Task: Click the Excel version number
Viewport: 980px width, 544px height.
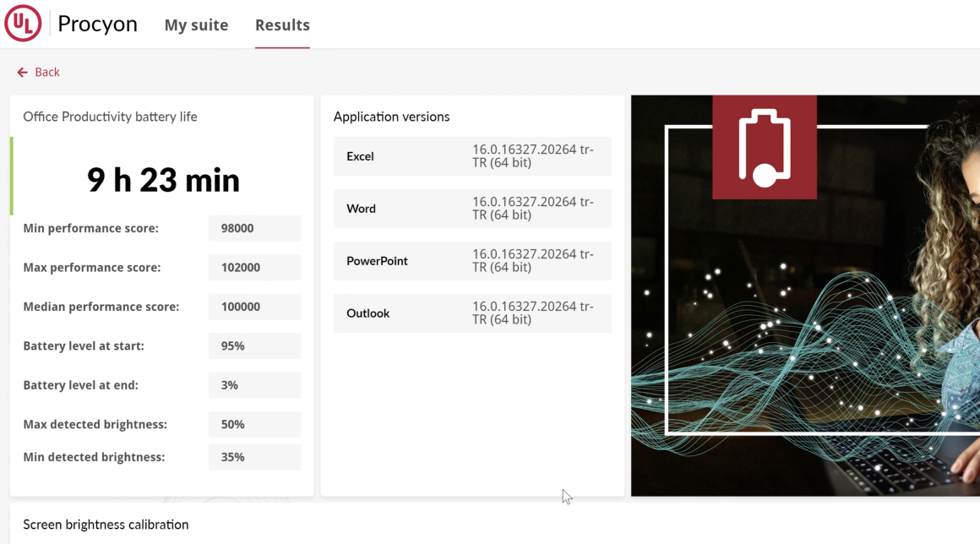Action: coord(532,156)
